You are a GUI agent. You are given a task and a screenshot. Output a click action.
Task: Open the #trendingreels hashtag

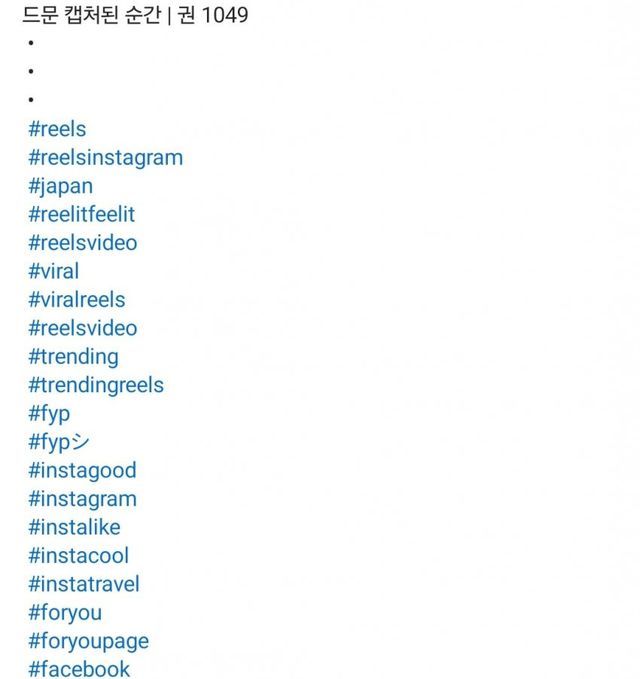click(95, 385)
